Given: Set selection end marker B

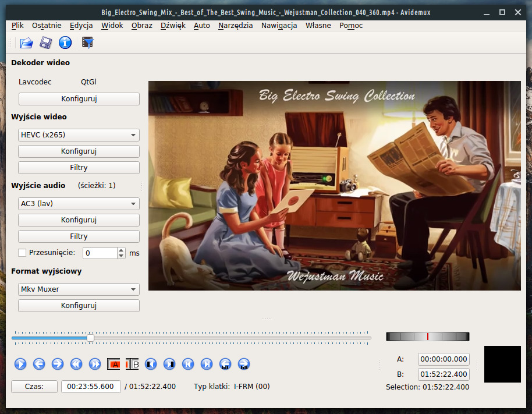Looking at the screenshot, I should point(132,364).
